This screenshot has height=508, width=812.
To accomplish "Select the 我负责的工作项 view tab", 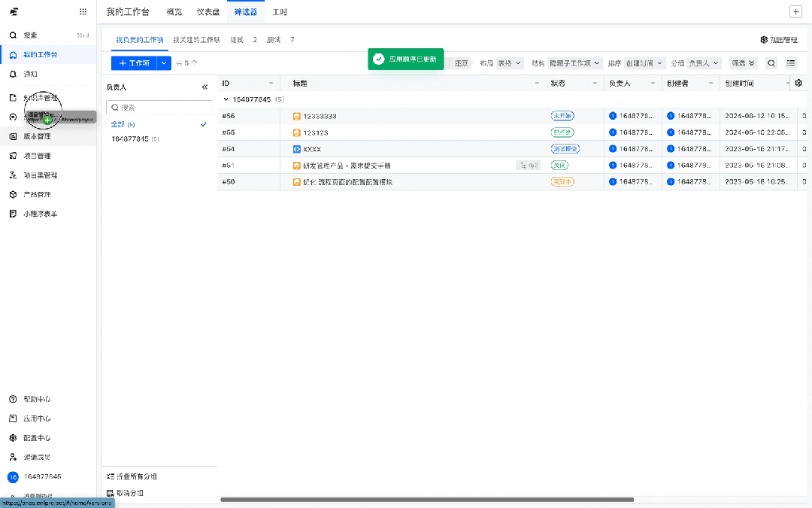I will [x=140, y=40].
